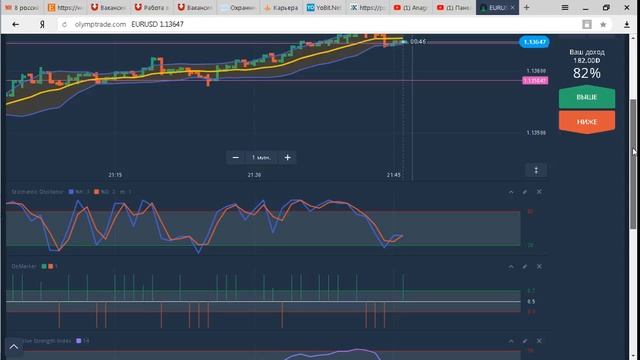This screenshot has height=360, width=640.
Task: Click the DeMarker 0.5 level label
Action: coord(531,302)
